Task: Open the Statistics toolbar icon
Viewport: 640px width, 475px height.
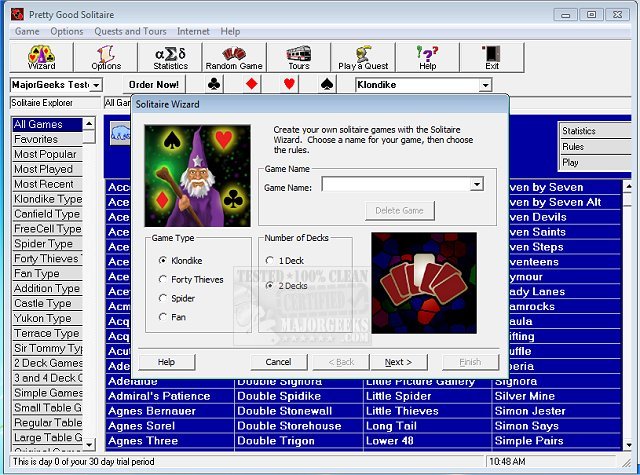Action: pos(170,58)
